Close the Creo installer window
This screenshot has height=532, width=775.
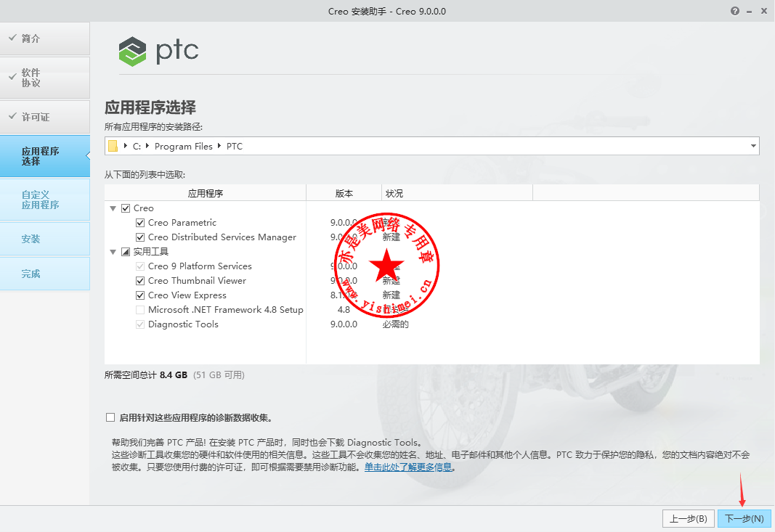pyautogui.click(x=763, y=11)
